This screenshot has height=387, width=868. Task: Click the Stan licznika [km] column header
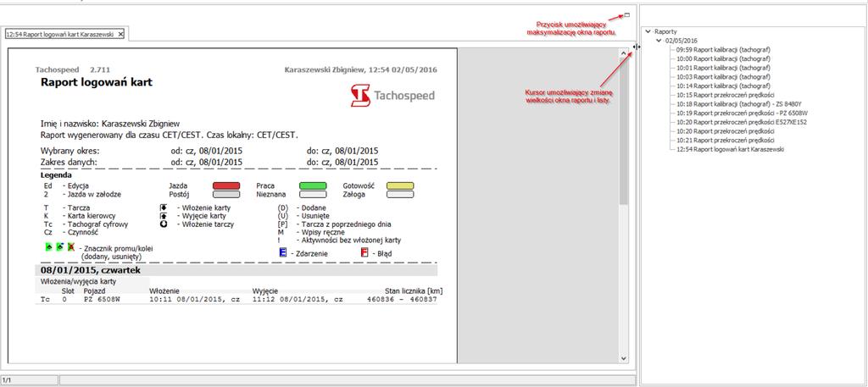click(414, 290)
